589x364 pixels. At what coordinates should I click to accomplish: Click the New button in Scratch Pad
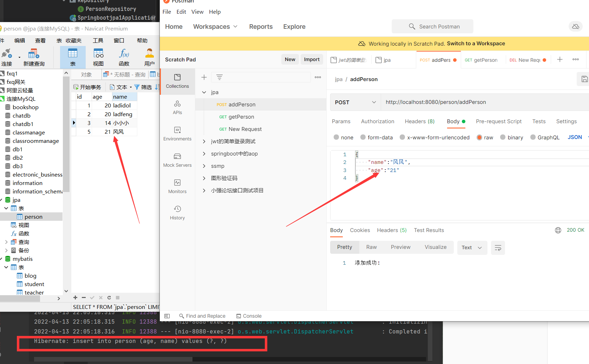(290, 59)
